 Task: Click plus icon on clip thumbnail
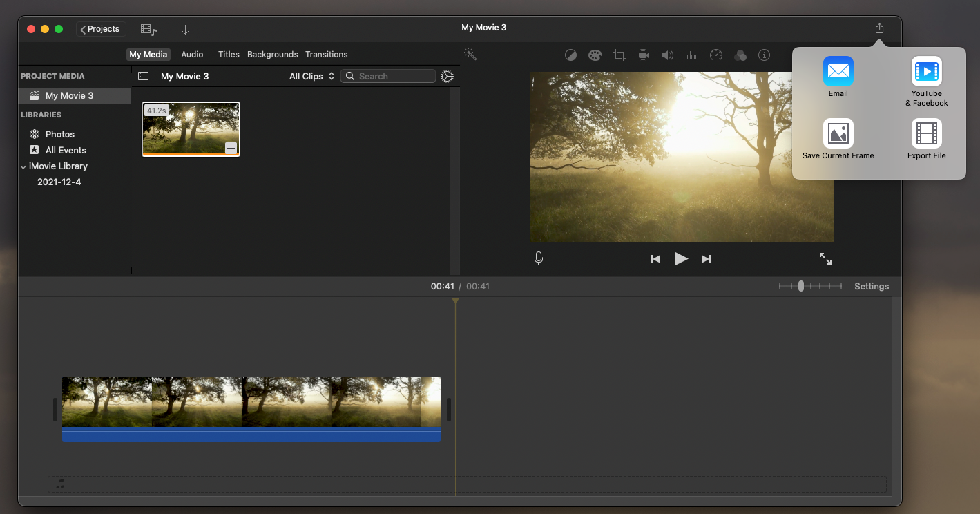point(231,148)
